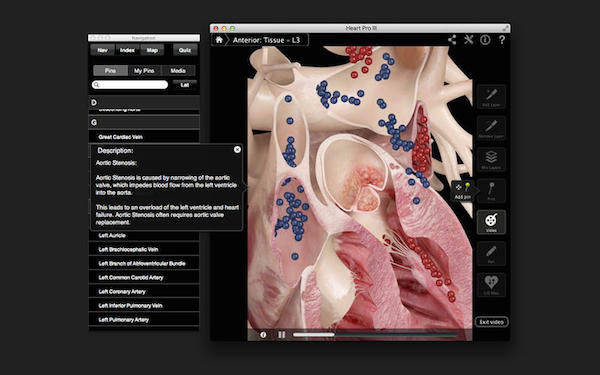Image resolution: width=600 pixels, height=375 pixels.
Task: Select Left Branch of Atrioventricular Bundle
Action: (144, 263)
